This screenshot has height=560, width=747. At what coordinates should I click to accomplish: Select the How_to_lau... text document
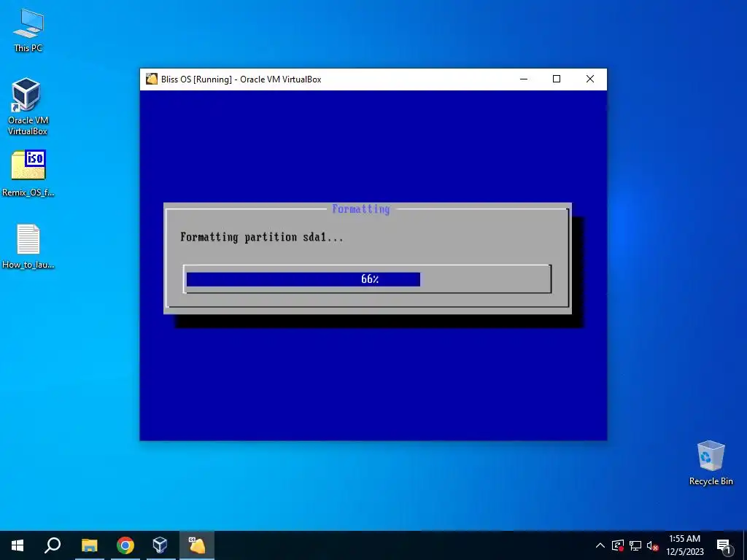[28, 246]
